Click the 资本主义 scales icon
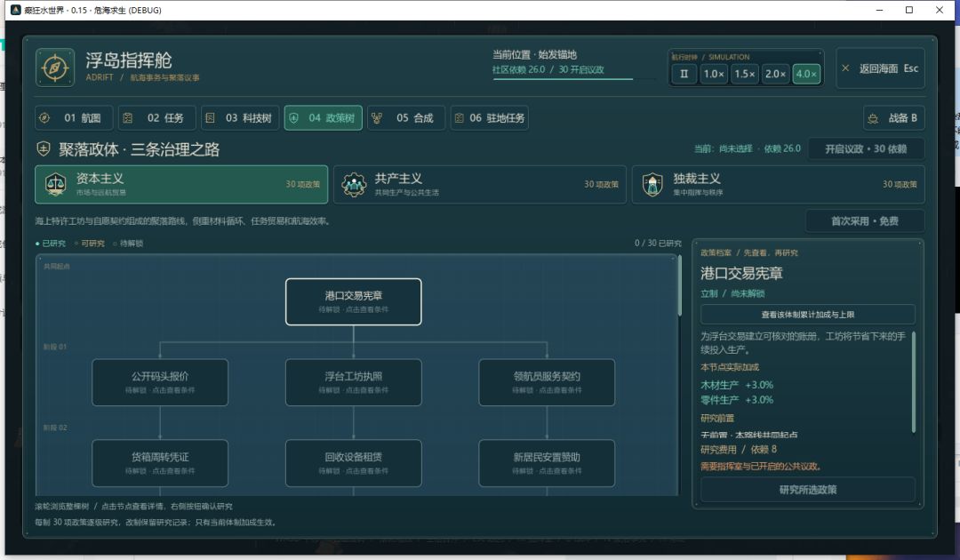The image size is (960, 560). [56, 184]
